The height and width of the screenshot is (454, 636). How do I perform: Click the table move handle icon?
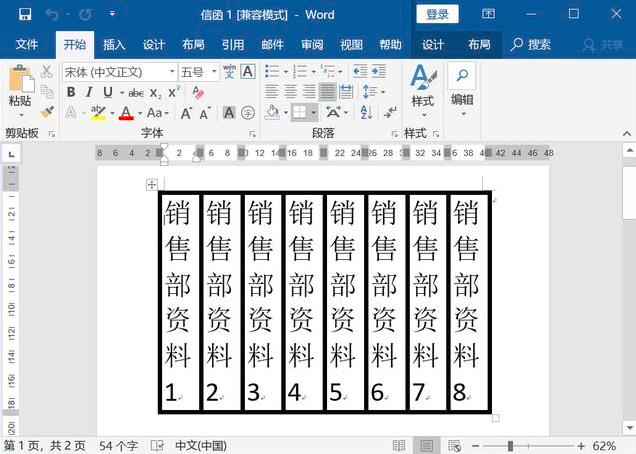(152, 185)
